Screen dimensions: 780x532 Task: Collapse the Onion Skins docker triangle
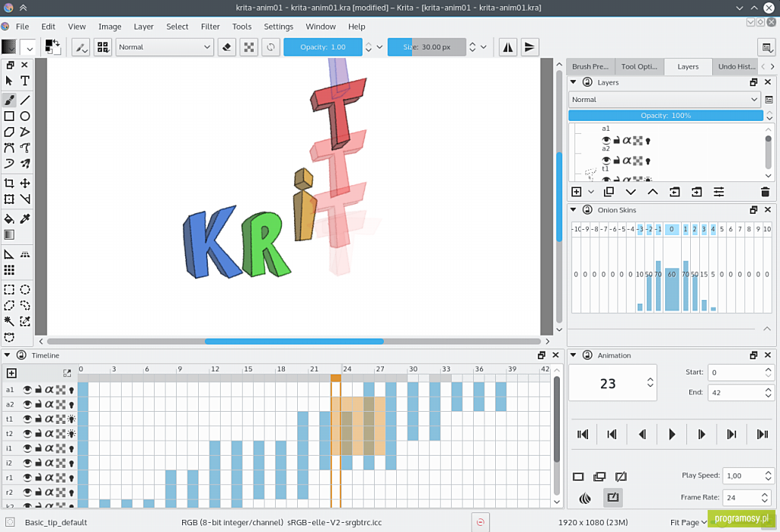tap(573, 210)
